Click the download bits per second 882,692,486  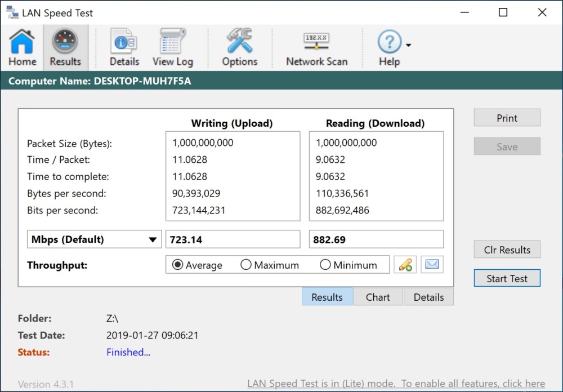point(342,210)
